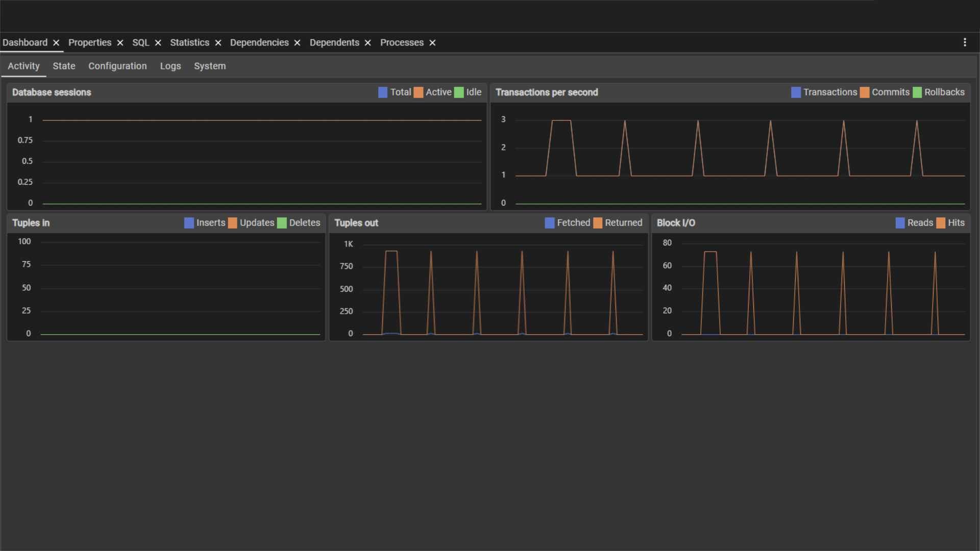Close the Processes tab
The image size is (980, 551).
point(432,43)
